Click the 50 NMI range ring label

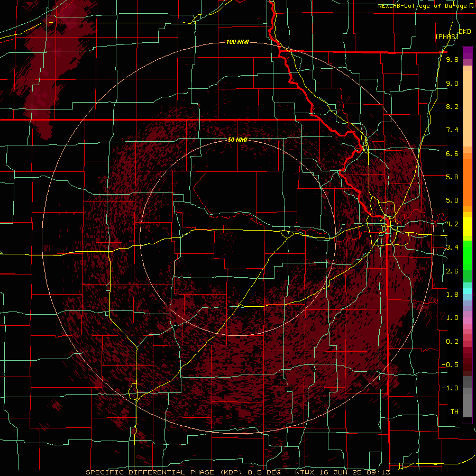[237, 140]
